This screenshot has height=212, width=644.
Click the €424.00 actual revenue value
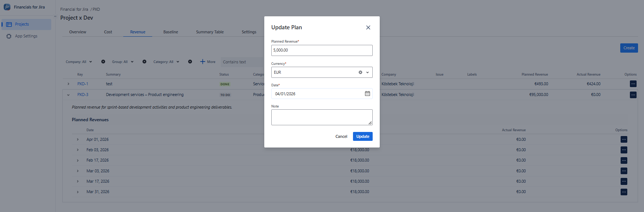pyautogui.click(x=594, y=84)
